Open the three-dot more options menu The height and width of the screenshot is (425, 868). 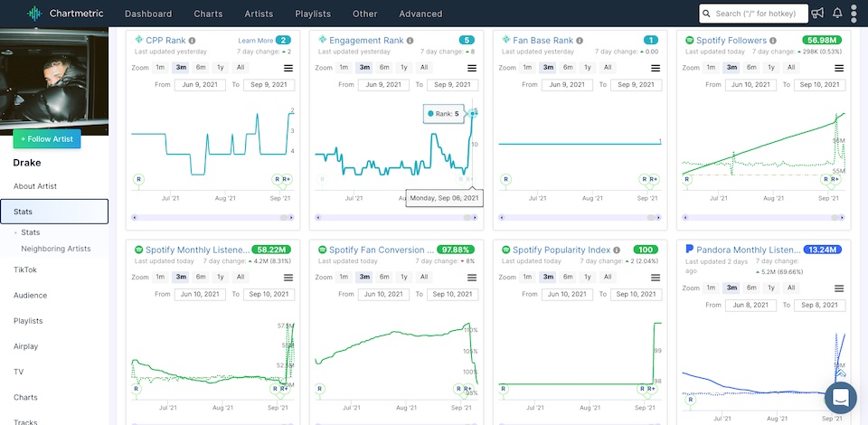pyautogui.click(x=854, y=14)
